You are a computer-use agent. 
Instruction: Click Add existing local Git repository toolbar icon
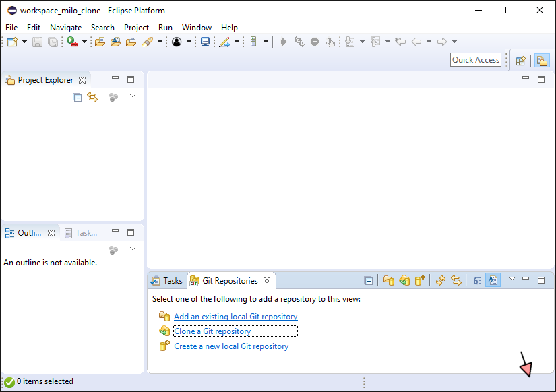[x=389, y=281]
